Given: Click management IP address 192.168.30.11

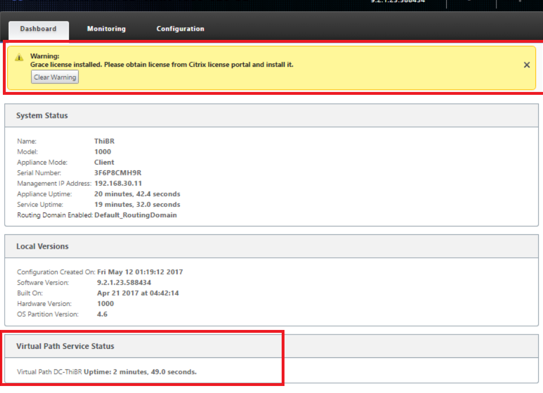Looking at the screenshot, I should tap(118, 184).
